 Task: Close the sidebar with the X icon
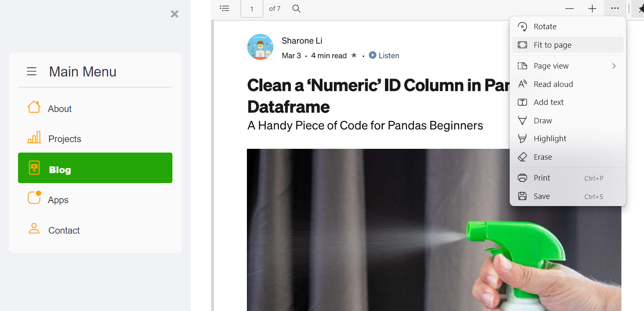click(174, 14)
